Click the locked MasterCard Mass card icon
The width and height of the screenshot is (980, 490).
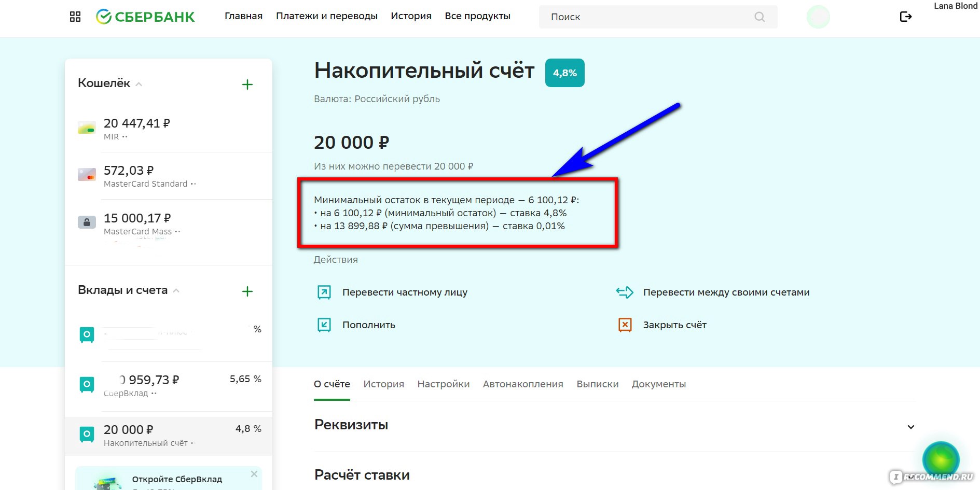click(87, 222)
